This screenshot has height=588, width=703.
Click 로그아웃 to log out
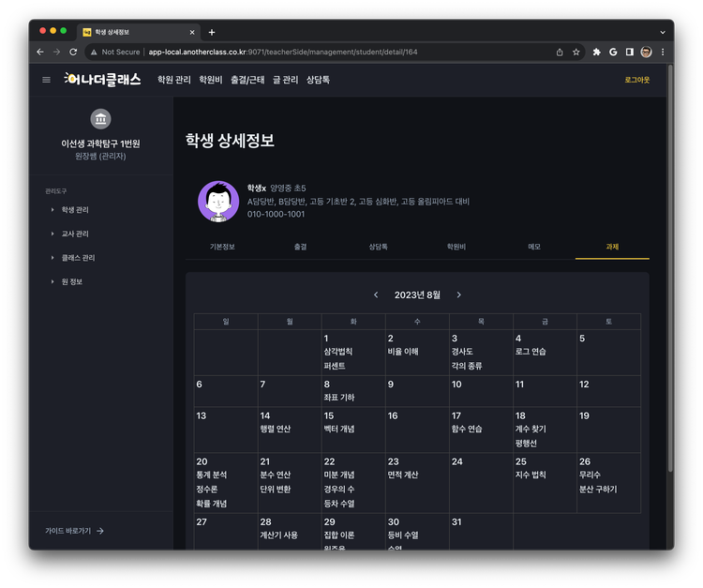tap(637, 80)
